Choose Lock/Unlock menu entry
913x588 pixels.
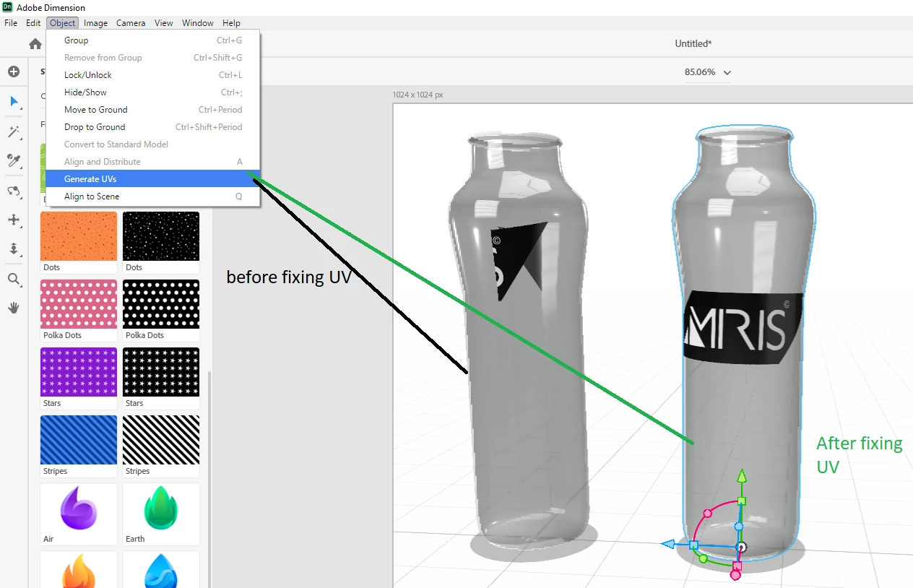(x=152, y=75)
